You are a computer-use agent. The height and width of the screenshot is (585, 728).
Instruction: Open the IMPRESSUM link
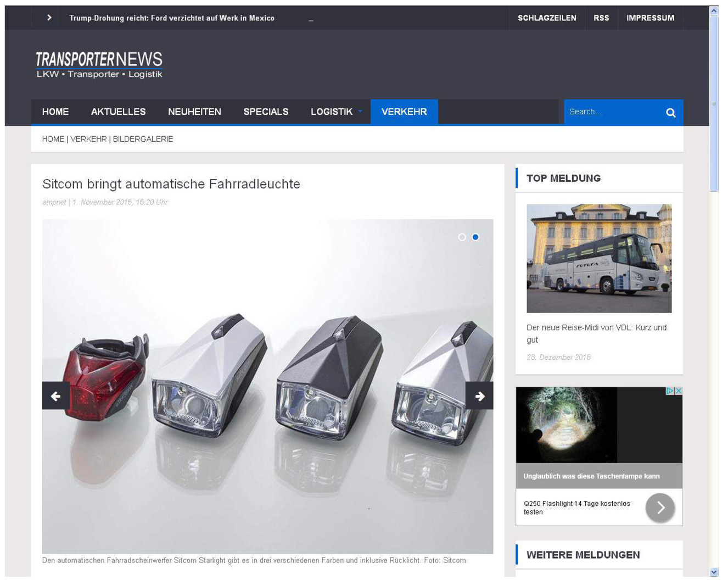(x=650, y=18)
